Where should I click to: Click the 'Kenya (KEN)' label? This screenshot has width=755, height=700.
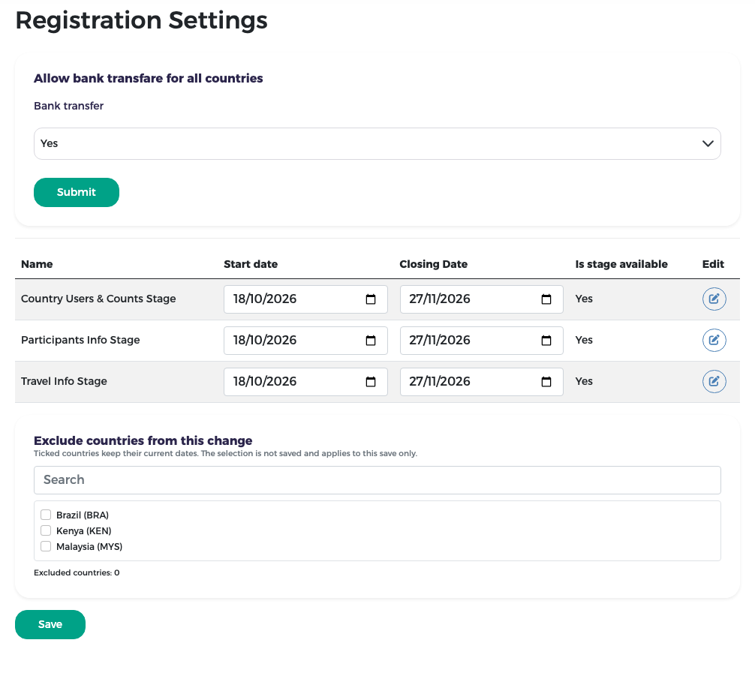[84, 531]
